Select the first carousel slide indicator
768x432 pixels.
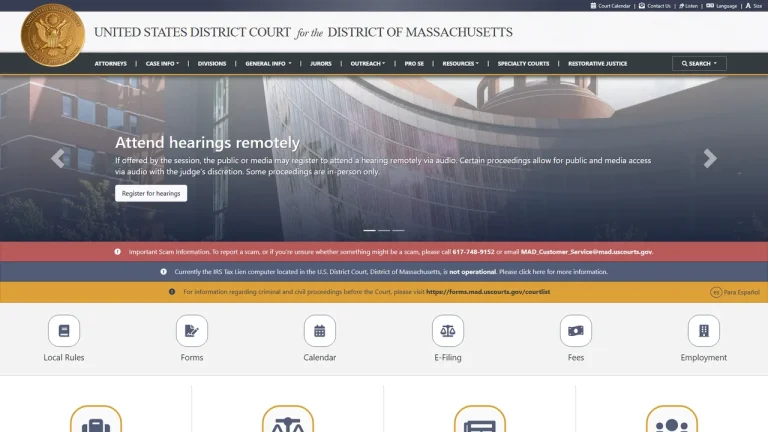[x=369, y=230]
